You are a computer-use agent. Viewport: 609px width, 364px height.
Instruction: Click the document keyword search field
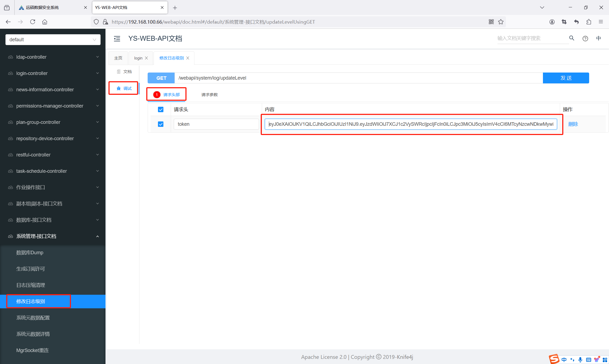[532, 38]
